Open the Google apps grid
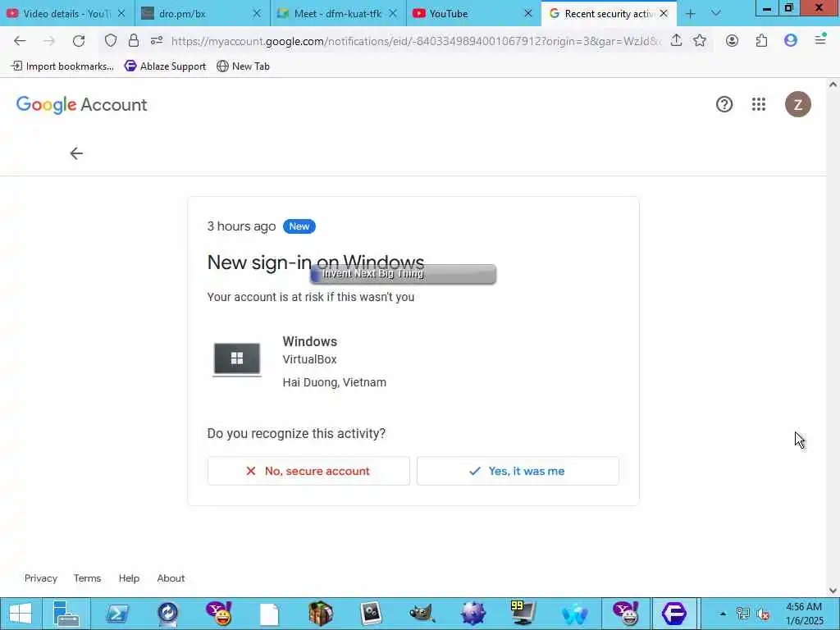Image resolution: width=840 pixels, height=630 pixels. pyautogui.click(x=759, y=104)
